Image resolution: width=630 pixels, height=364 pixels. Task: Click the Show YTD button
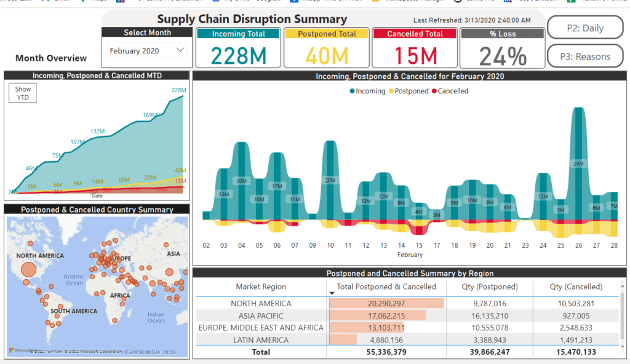point(22,93)
